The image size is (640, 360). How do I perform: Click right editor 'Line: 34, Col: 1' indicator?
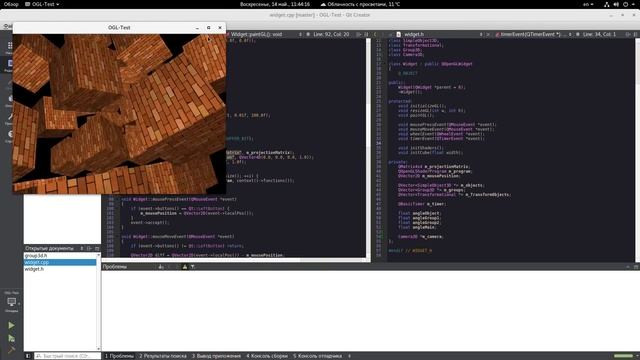(x=599, y=34)
